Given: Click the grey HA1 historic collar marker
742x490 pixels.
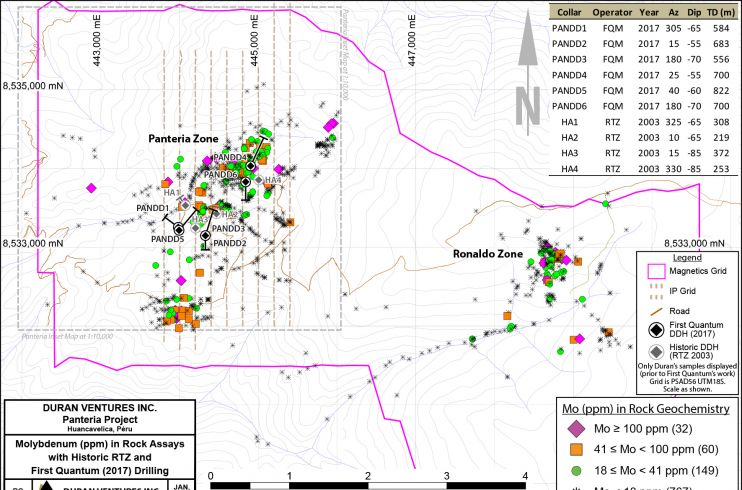Looking at the screenshot, I should (x=186, y=205).
